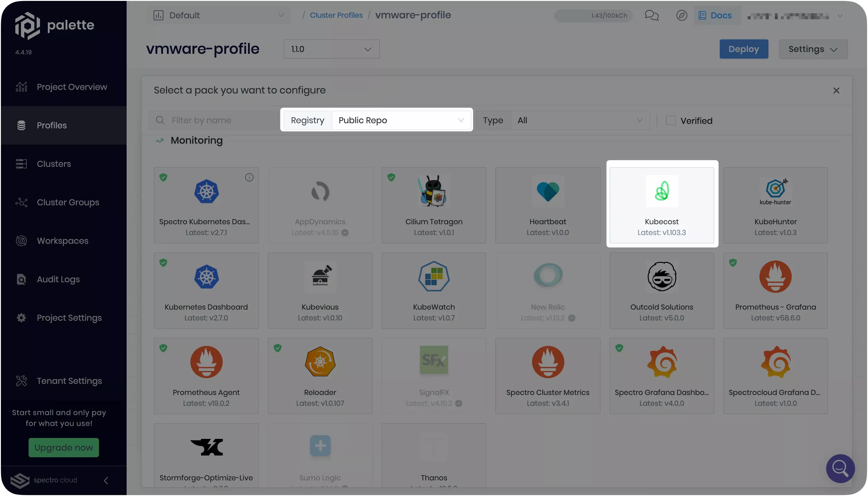Show info for Spectro Kubernetes Dashboard pack
This screenshot has width=868, height=496.
click(x=249, y=177)
